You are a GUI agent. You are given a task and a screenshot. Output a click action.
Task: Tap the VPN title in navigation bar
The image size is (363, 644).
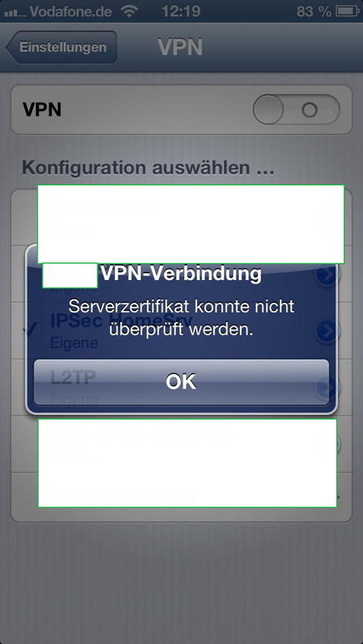tap(180, 48)
